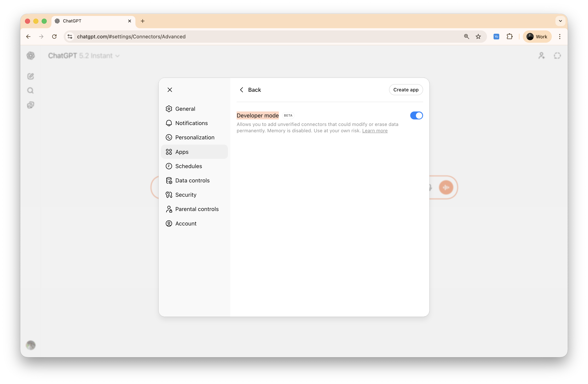Reload the current page
This screenshot has height=384, width=588.
click(54, 36)
